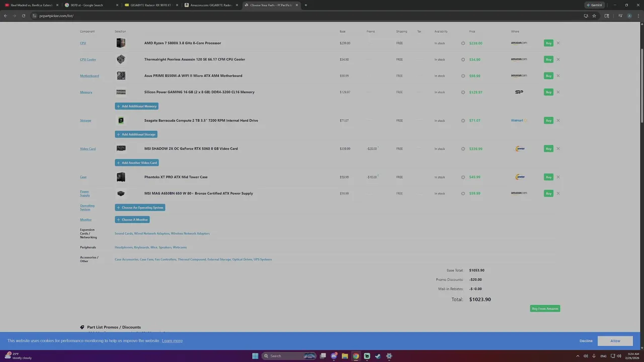Click Choose A Monitor button
644x362 pixels.
coord(132,220)
